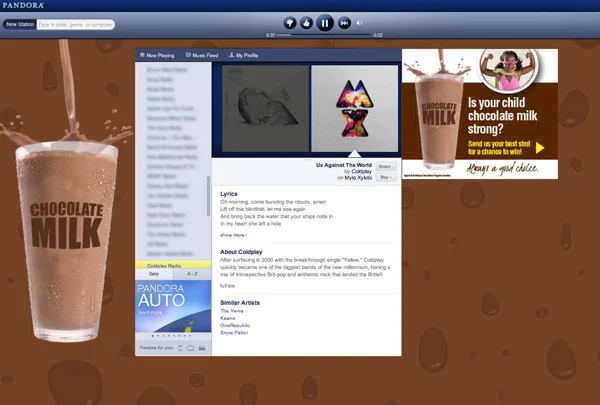
Task: Open the Now Playing tab
Action: (157, 56)
